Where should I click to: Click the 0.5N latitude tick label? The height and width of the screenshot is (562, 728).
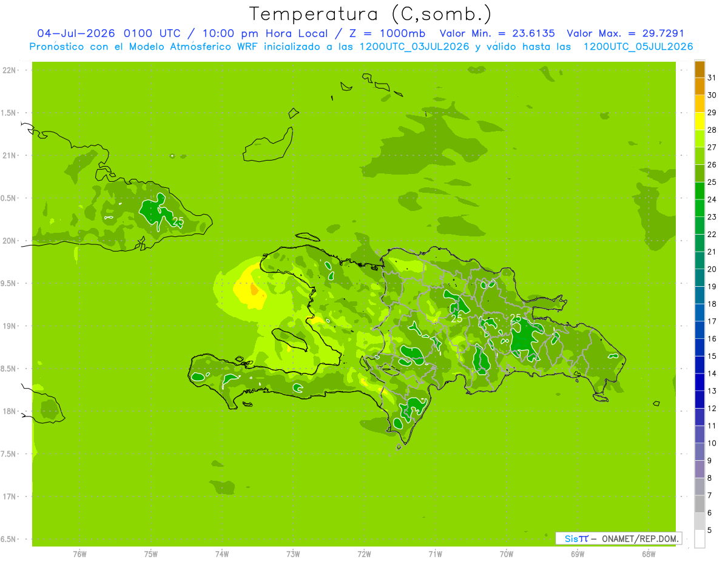[9, 198]
